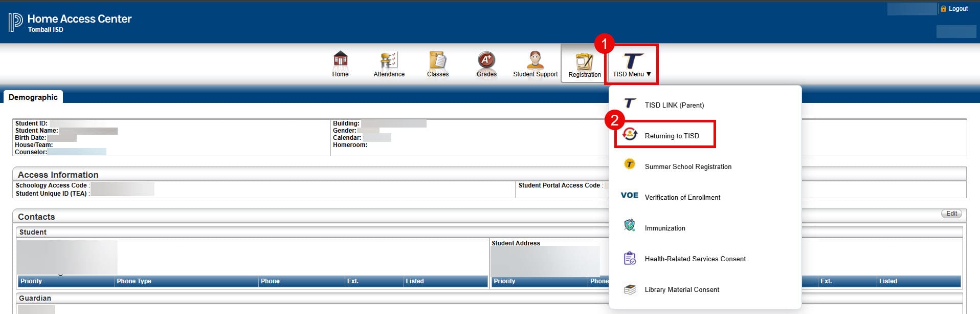Image resolution: width=980 pixels, height=314 pixels.
Task: Click the Home navigation label
Action: click(x=340, y=74)
